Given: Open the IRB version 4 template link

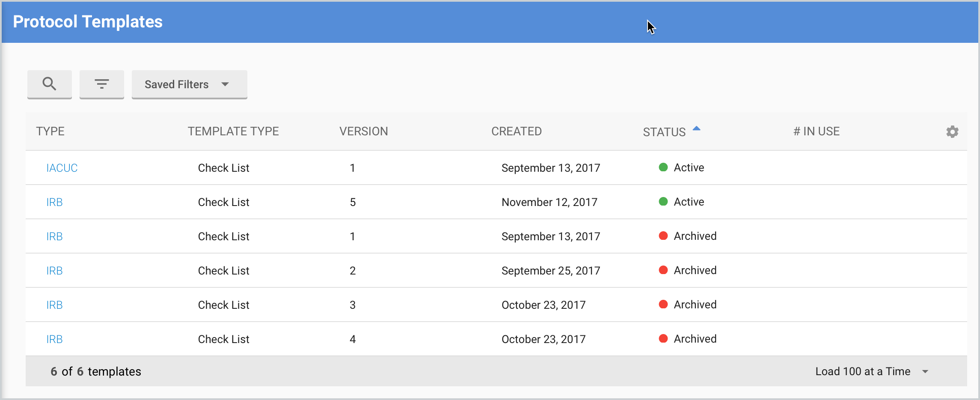Looking at the screenshot, I should (x=54, y=339).
